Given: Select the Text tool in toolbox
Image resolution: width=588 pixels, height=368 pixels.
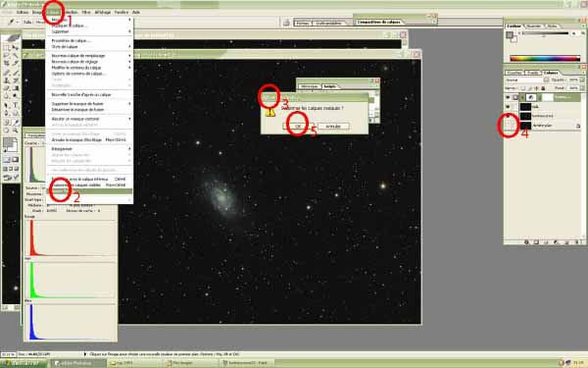Looking at the screenshot, I should 16,105.
